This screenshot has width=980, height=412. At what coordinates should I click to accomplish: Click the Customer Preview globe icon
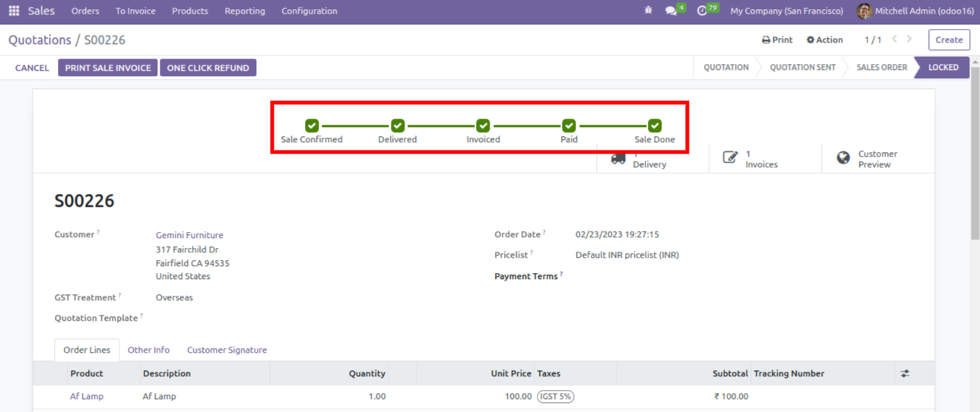[x=843, y=158]
